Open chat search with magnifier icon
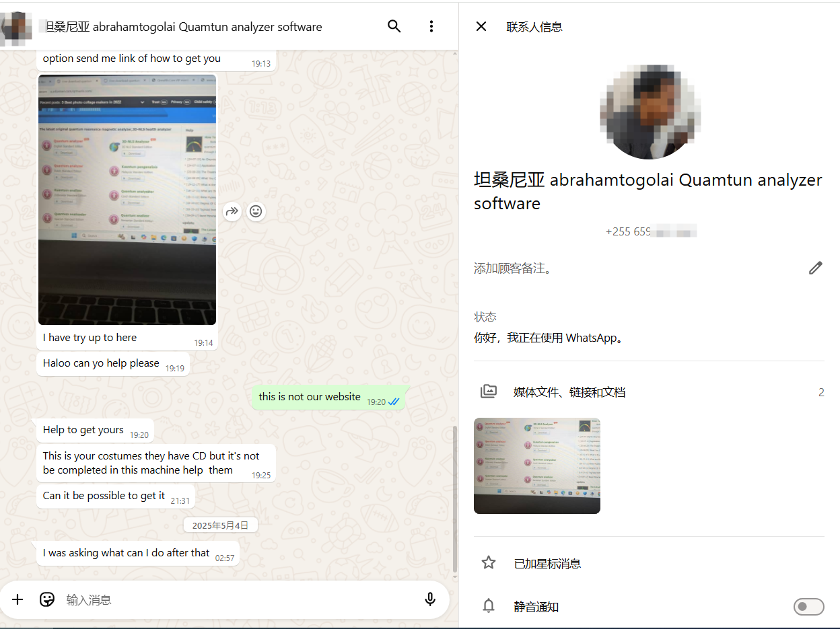Image resolution: width=840 pixels, height=629 pixels. click(394, 26)
